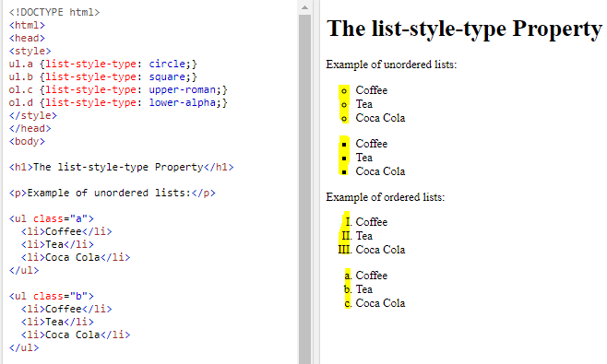The width and height of the screenshot is (607, 364).
Task: Click <li>Coffee</li> under ul class b
Action: [x=66, y=309]
